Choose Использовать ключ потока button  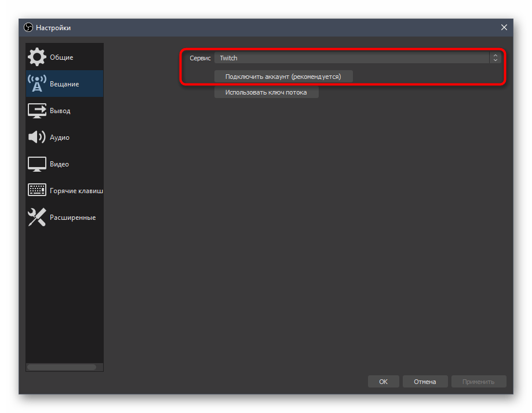click(266, 92)
